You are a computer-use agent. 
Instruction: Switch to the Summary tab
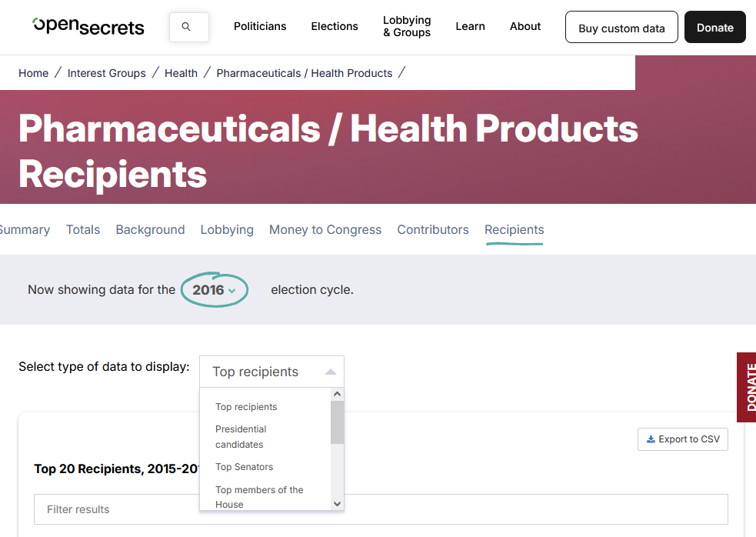click(x=24, y=230)
